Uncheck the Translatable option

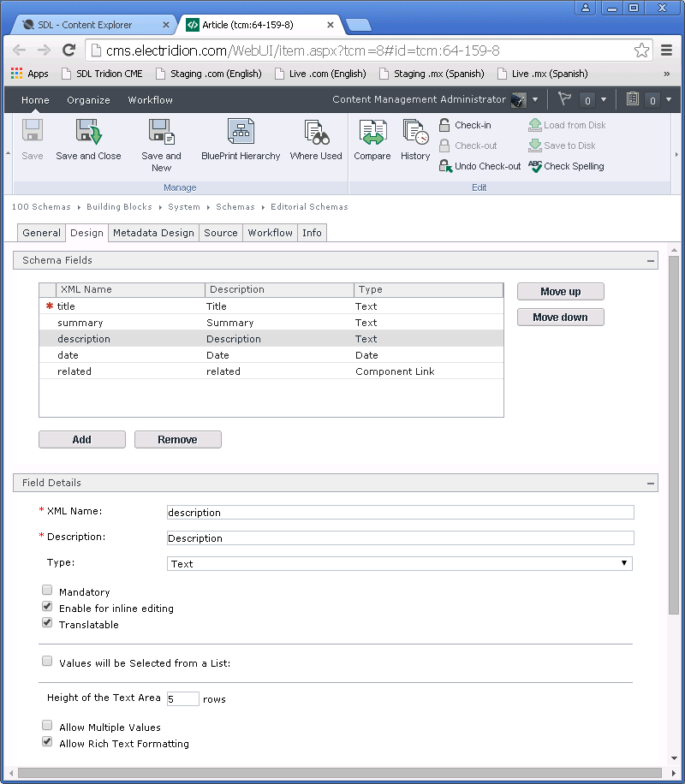[48, 624]
